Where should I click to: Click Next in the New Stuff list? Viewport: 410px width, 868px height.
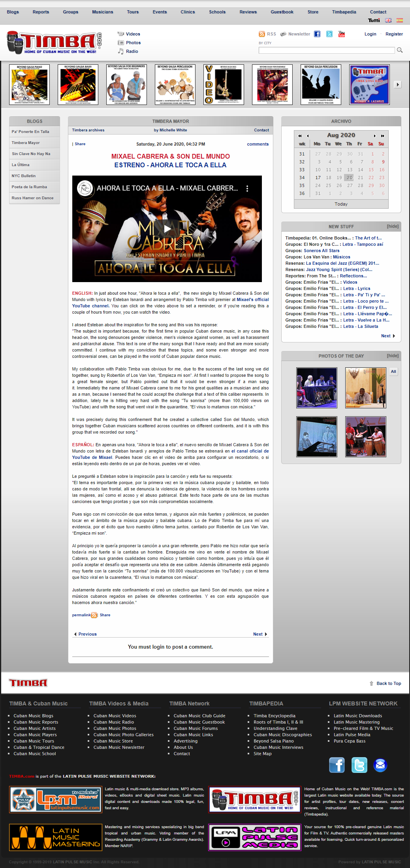[388, 336]
